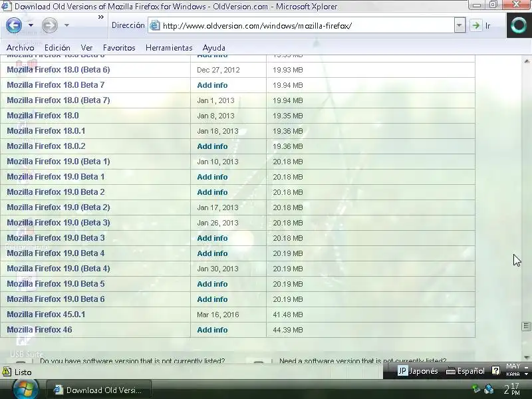Open Mozilla Firefox 19.0 Beta 5 link
Viewport: 532px width, 399px height.
click(x=56, y=284)
